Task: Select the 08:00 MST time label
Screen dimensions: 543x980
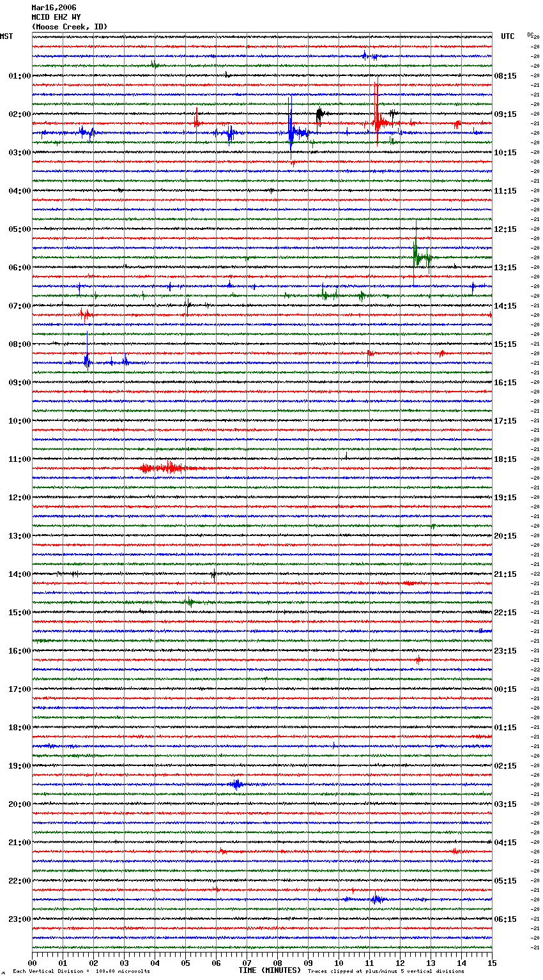Action: [19, 344]
